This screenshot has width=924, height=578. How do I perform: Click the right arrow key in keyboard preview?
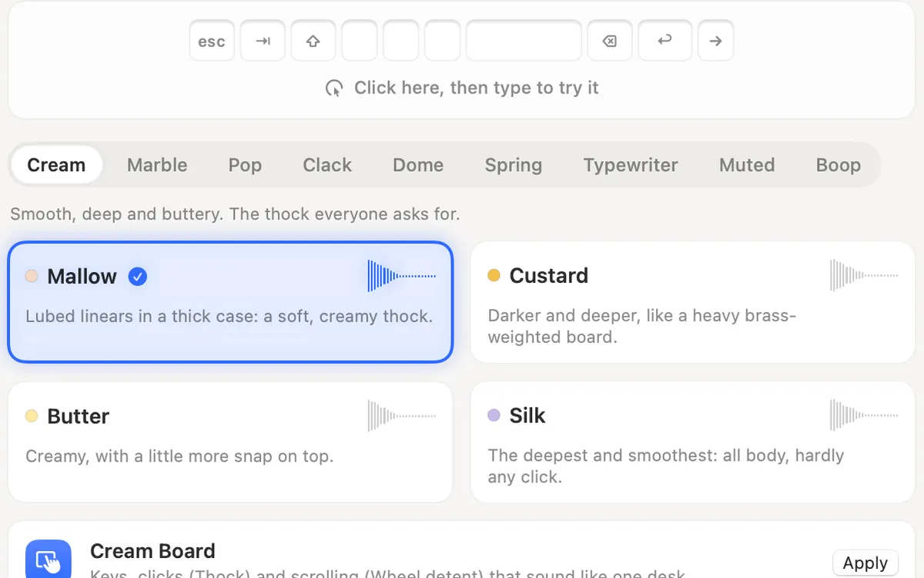coord(715,42)
